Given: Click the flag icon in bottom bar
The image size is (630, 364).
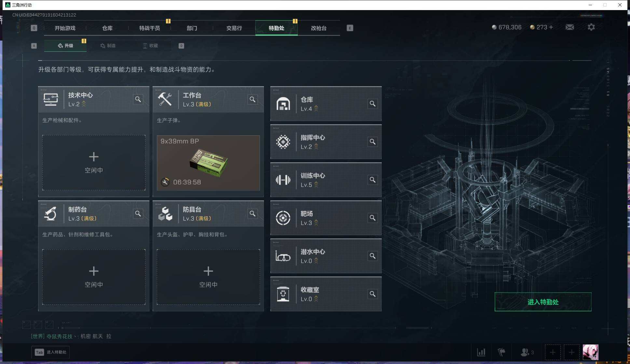Looking at the screenshot, I should click(501, 352).
